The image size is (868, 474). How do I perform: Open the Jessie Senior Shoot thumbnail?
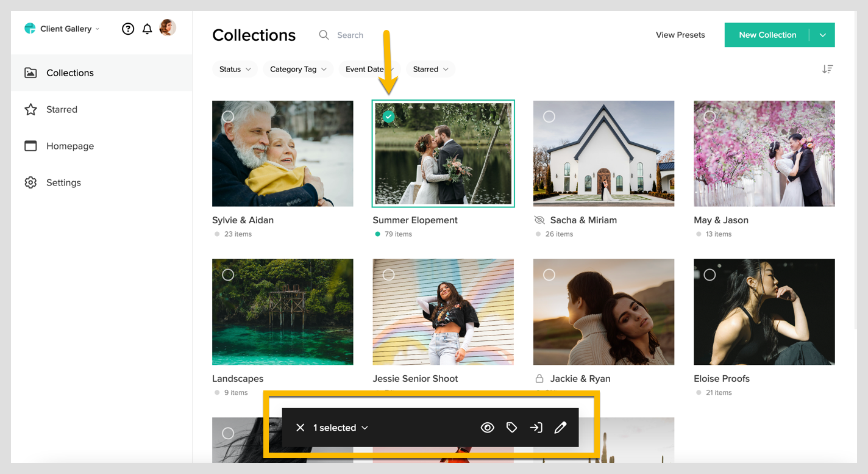443,312
